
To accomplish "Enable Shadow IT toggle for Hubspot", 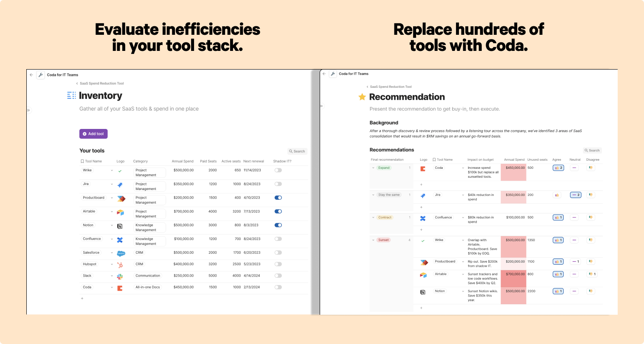I will coord(278,264).
